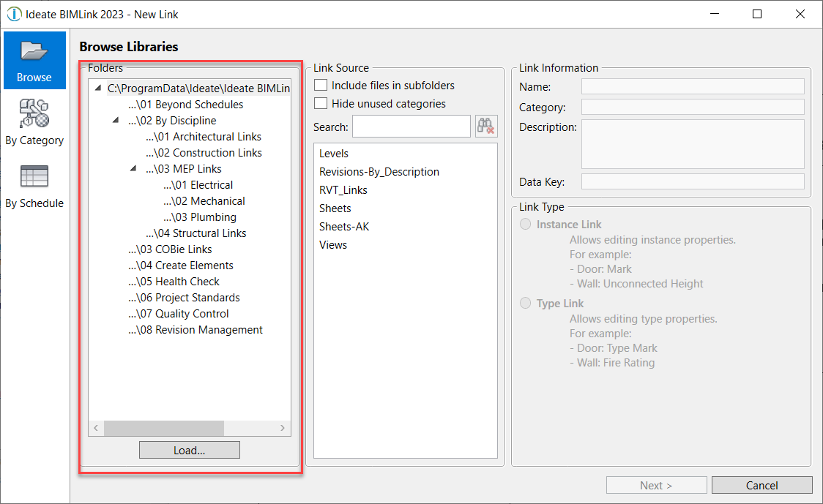This screenshot has height=504, width=823.
Task: Click the Load... button
Action: click(190, 450)
